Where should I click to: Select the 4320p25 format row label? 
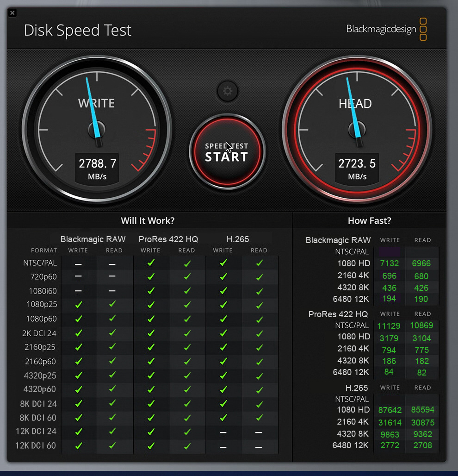(x=40, y=376)
